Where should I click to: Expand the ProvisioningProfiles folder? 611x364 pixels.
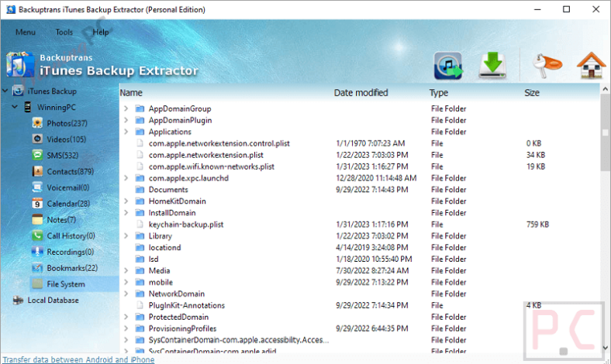click(x=126, y=328)
